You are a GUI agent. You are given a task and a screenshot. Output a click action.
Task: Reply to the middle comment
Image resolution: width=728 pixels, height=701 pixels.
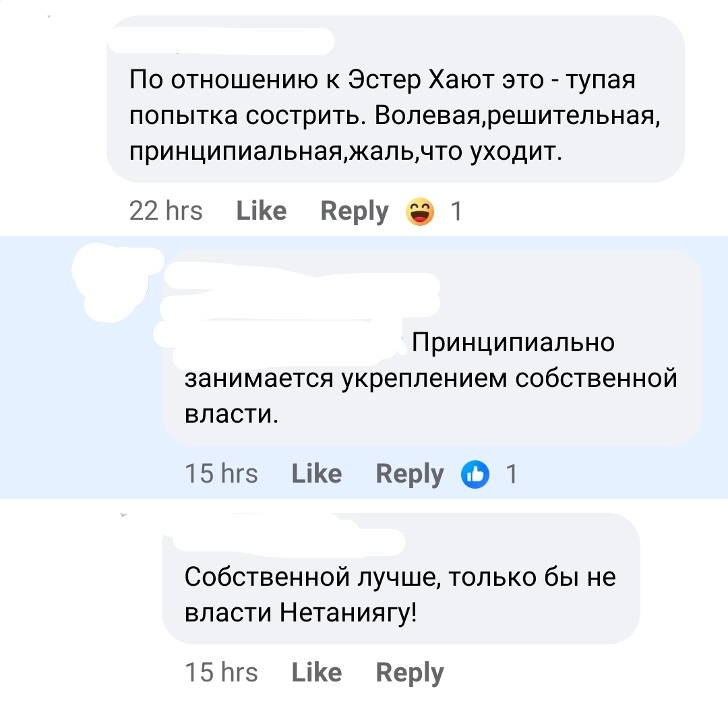(x=408, y=474)
